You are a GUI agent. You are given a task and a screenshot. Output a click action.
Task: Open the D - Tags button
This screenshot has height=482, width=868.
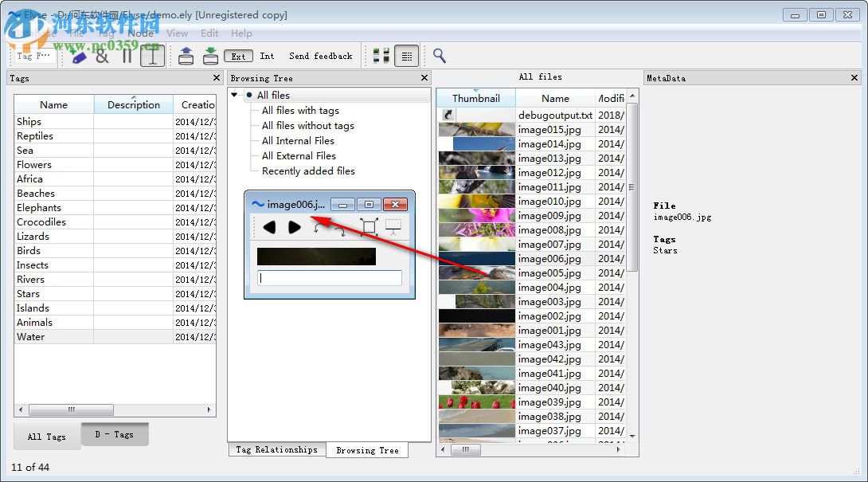(x=115, y=435)
